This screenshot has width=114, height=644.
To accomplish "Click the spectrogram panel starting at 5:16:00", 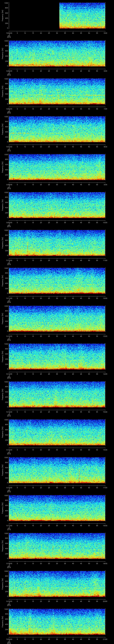I will click(x=57, y=471).
